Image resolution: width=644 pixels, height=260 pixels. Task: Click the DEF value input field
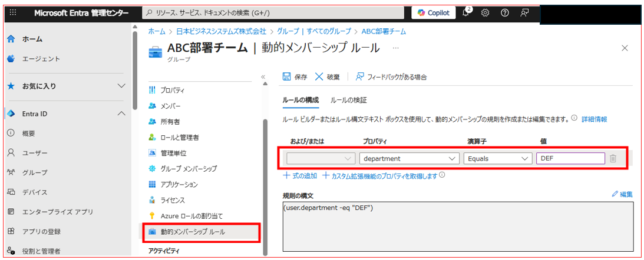coord(570,158)
